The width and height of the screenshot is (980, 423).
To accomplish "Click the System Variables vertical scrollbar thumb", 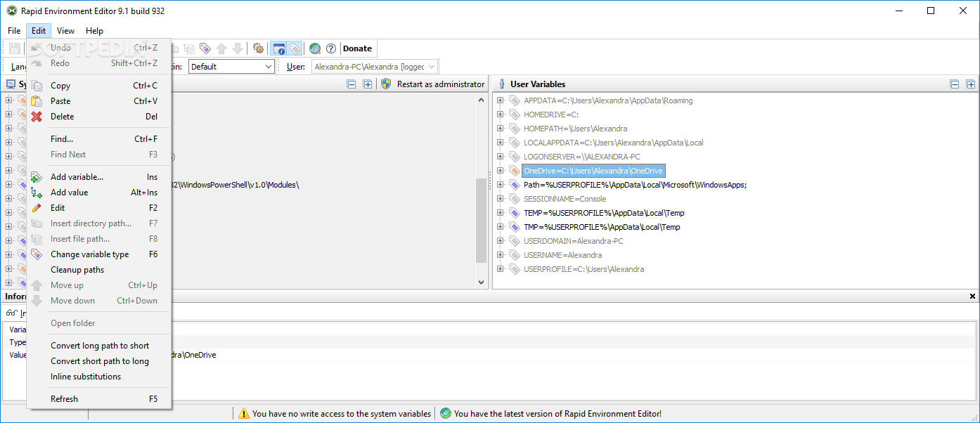I will click(x=482, y=220).
